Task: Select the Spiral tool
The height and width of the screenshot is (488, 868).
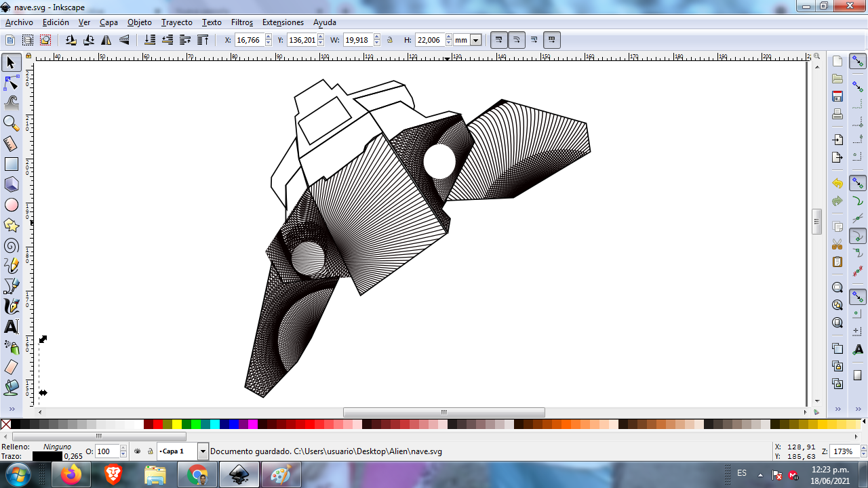Action: pyautogui.click(x=11, y=245)
